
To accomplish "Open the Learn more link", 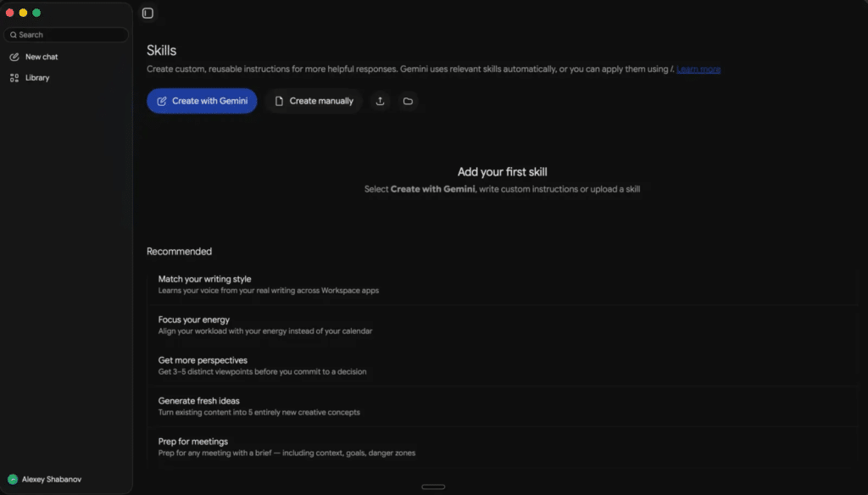I will coord(698,70).
